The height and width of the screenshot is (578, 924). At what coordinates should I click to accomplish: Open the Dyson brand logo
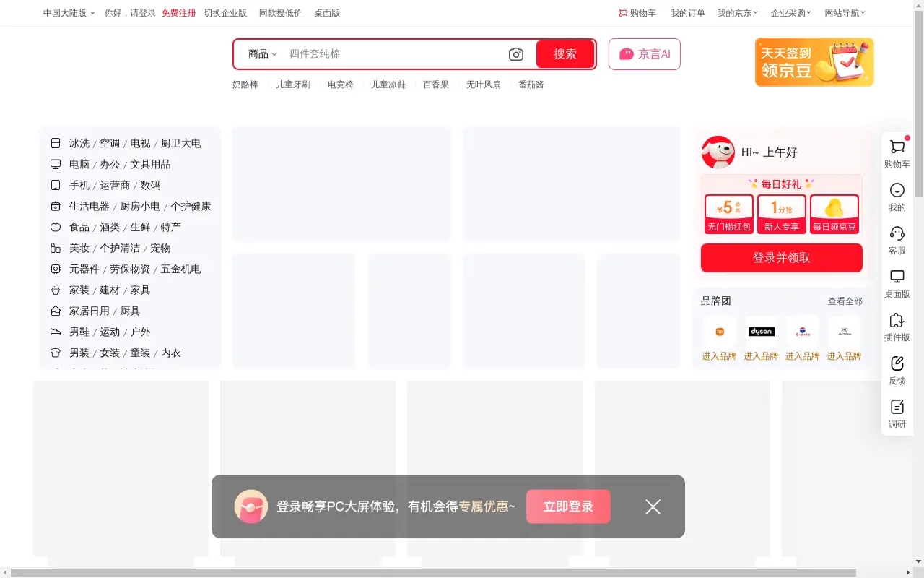pos(761,332)
